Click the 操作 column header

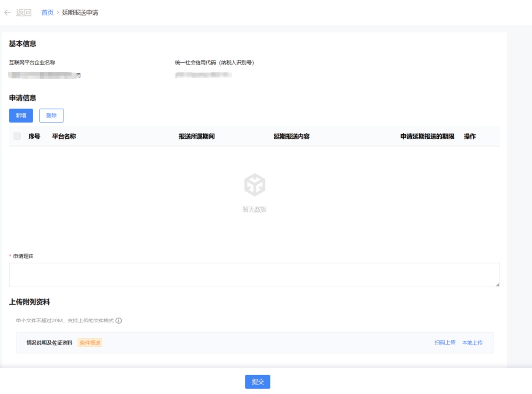click(x=469, y=137)
